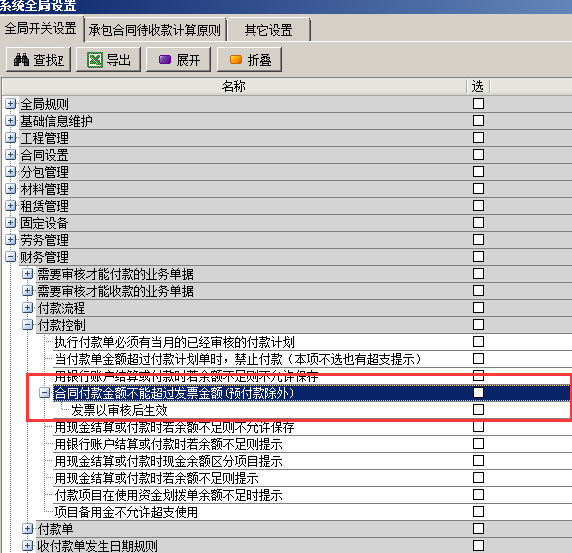Expand the 合同设置 tree node
This screenshot has height=553, width=572.
[11, 155]
